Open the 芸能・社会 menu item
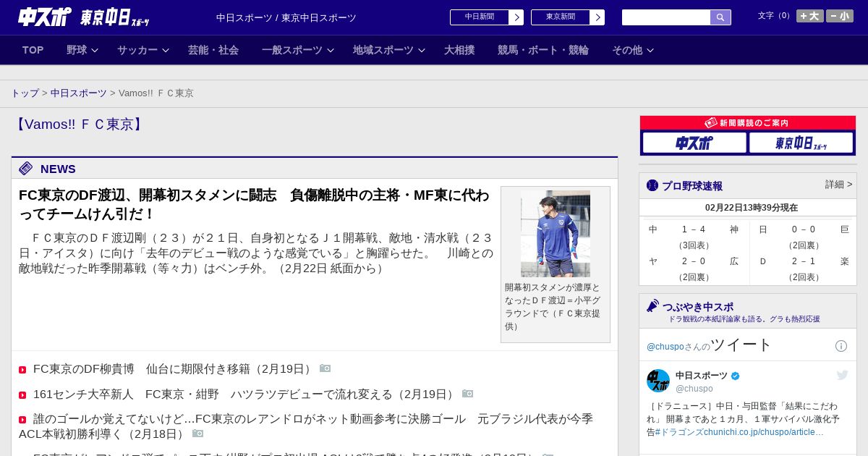Viewport: 868px width, 456px height. click(x=213, y=50)
